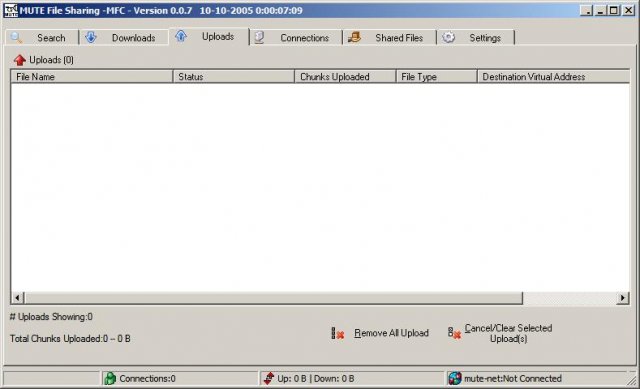Click the magnifier icon on Search tab

[16, 38]
